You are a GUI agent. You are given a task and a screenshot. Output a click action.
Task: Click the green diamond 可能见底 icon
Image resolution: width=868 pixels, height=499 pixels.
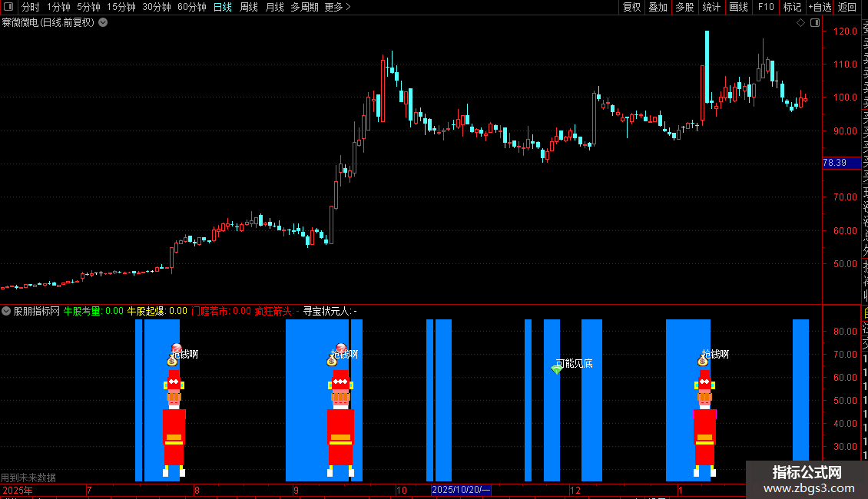pos(556,368)
